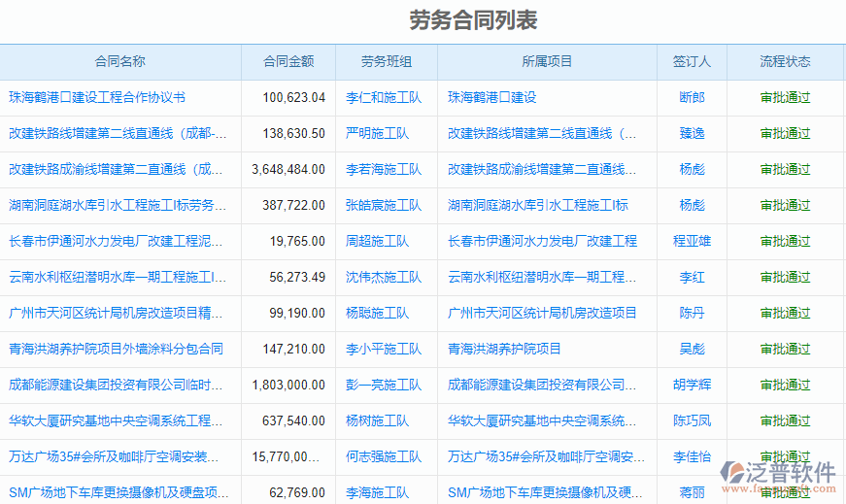Open contract 珠海鹤港口建设工程合作协议书
The width and height of the screenshot is (846, 504).
(97, 97)
